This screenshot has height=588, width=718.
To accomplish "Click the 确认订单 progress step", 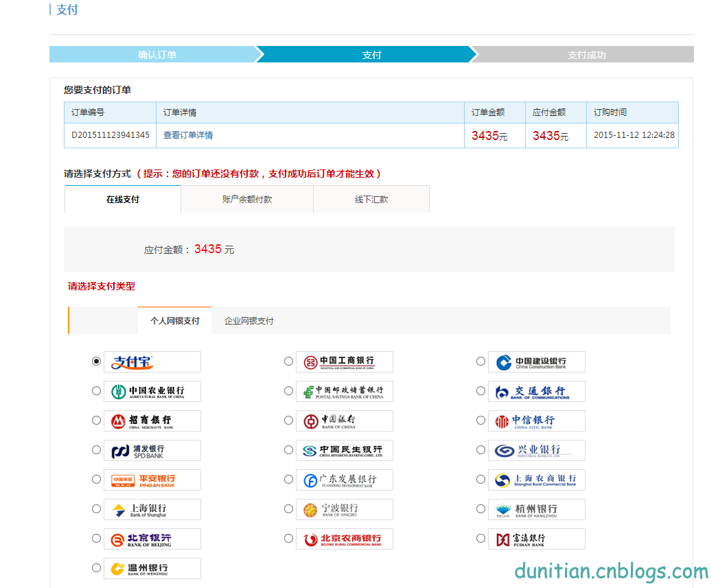I will 157,55.
